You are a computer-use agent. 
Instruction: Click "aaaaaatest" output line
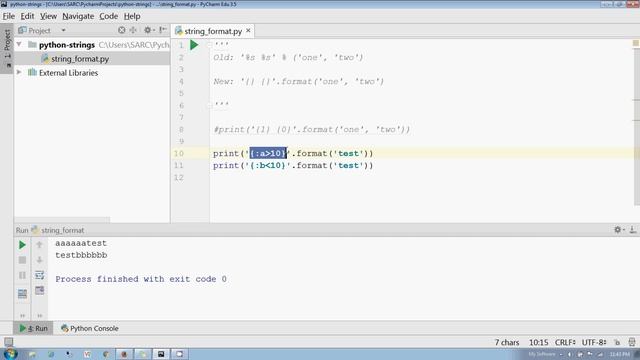pyautogui.click(x=81, y=243)
